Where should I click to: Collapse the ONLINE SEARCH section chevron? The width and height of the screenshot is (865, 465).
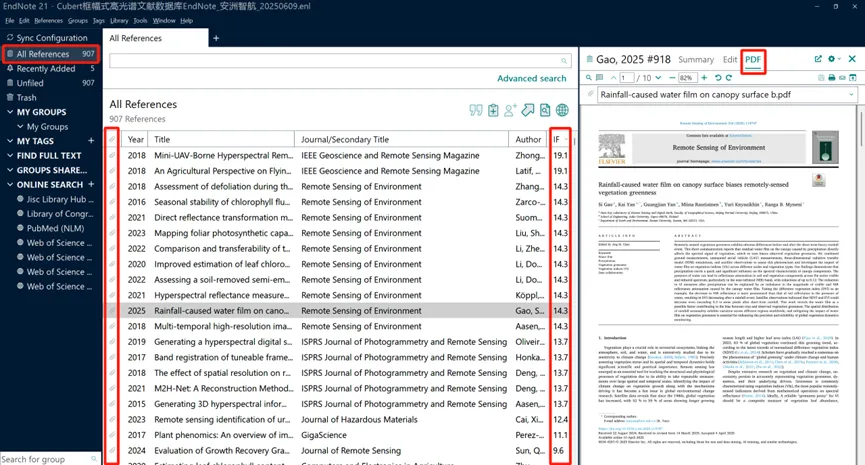click(10, 184)
